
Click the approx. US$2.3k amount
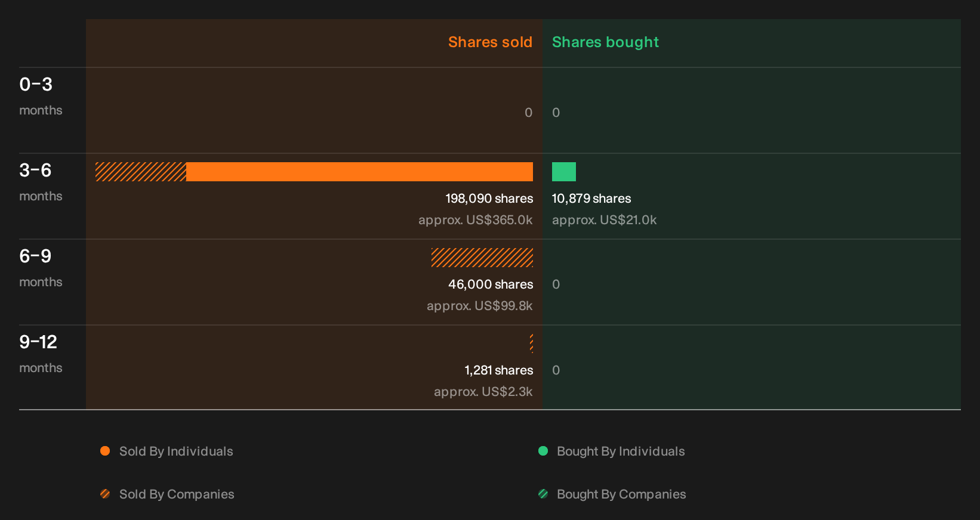pos(483,392)
